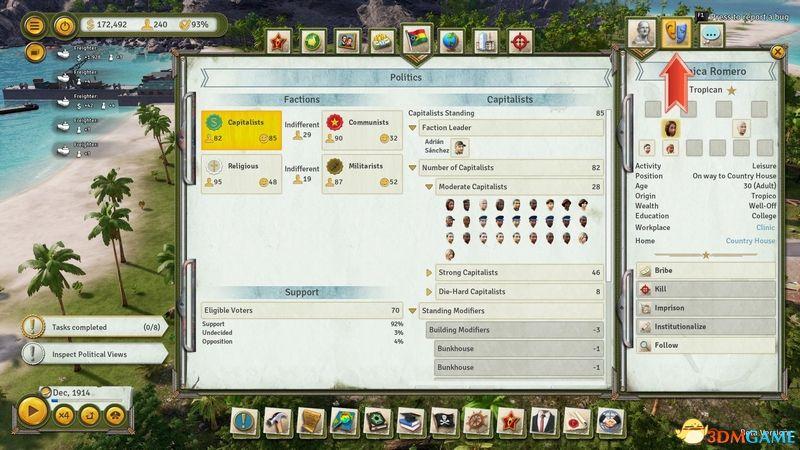Open the gold coins economy tab
The width and height of the screenshot is (800, 450).
tap(382, 42)
